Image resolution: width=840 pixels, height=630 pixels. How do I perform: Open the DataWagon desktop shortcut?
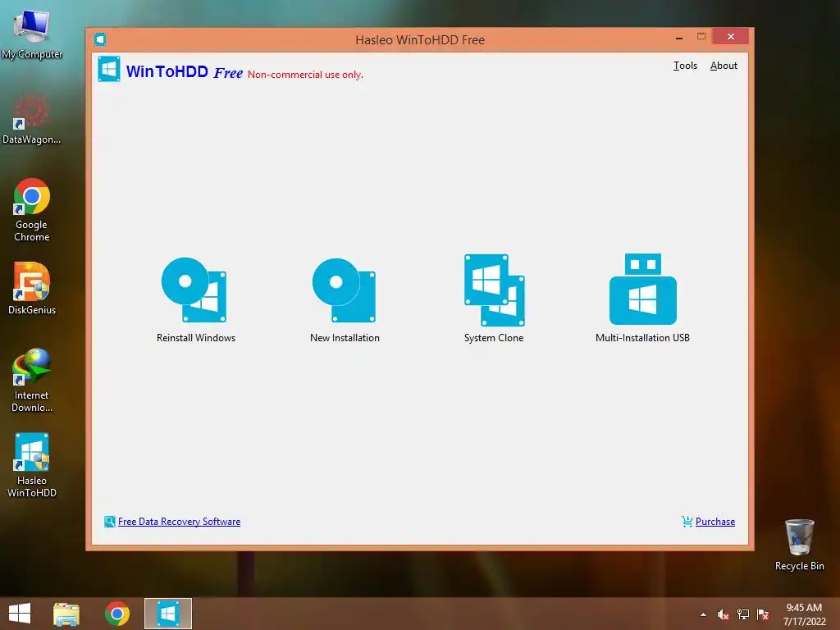pyautogui.click(x=32, y=119)
